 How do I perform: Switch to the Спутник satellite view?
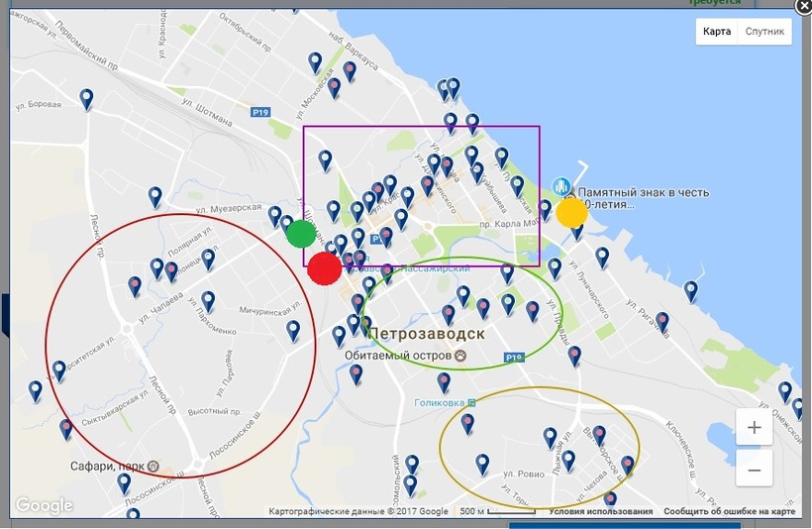click(764, 32)
